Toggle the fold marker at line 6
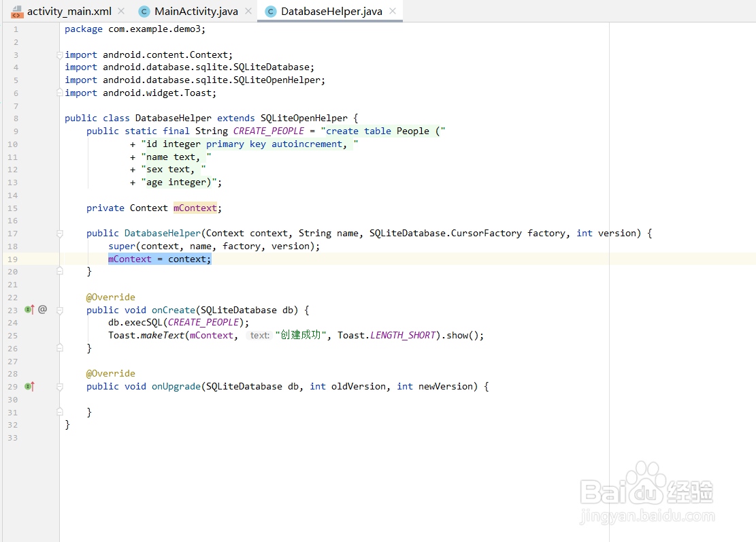Screen dimensions: 756x542 click(60, 92)
